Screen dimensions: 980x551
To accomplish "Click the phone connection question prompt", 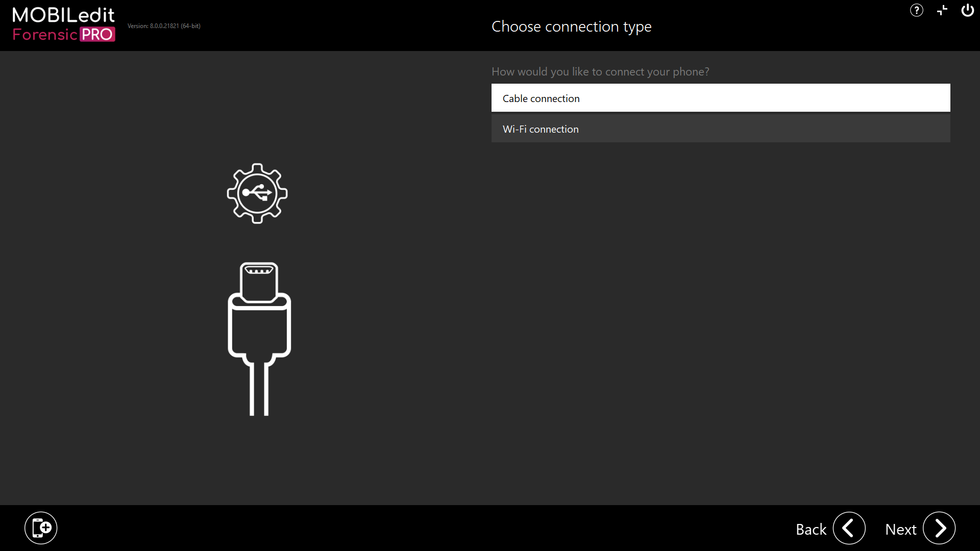I will coord(600,71).
